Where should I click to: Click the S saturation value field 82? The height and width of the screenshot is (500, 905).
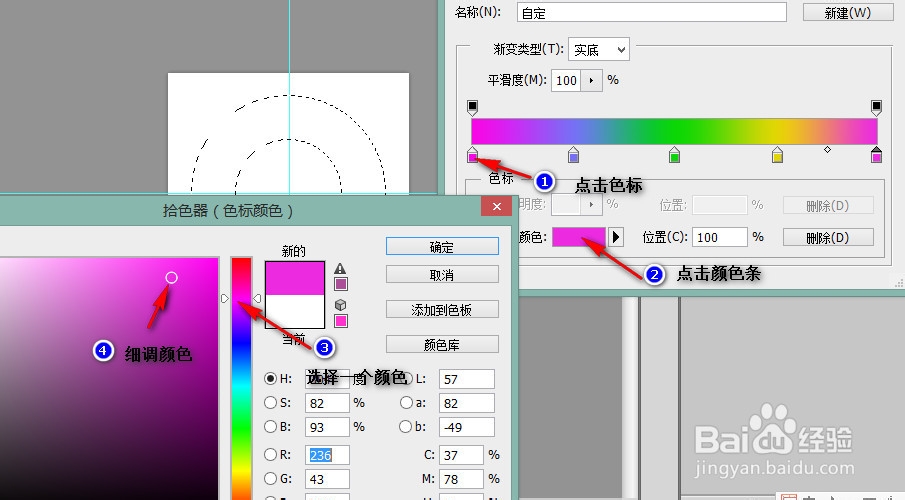pos(327,403)
